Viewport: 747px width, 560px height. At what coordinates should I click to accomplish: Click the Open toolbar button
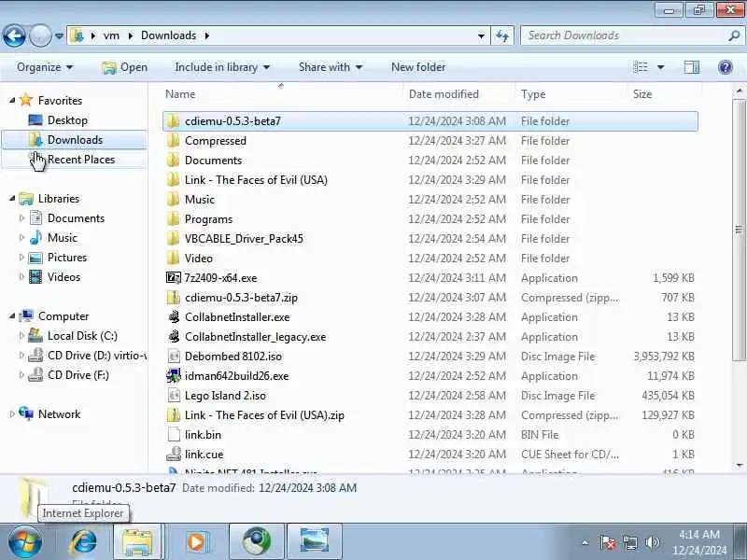pos(125,67)
